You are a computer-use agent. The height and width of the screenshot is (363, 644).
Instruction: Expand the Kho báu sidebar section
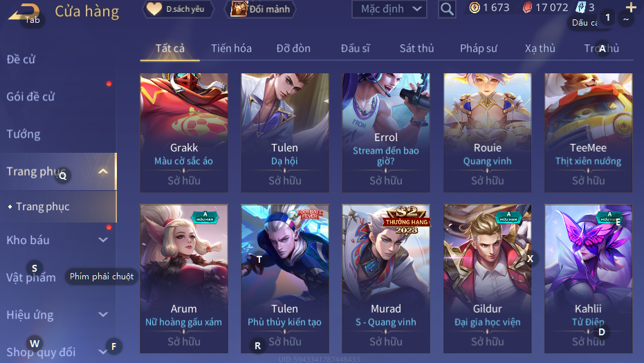pyautogui.click(x=103, y=240)
